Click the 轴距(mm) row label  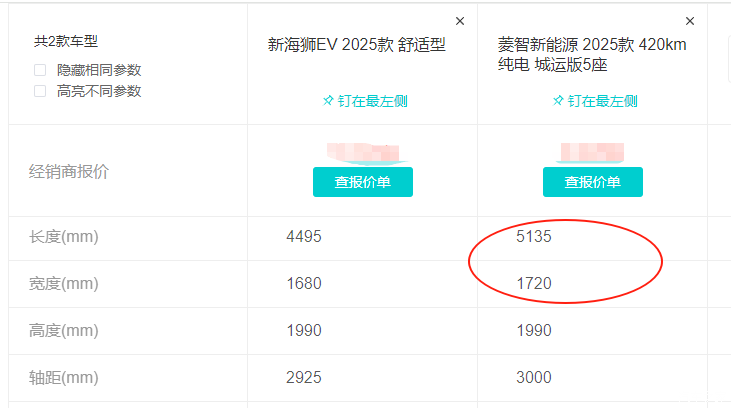pyautogui.click(x=64, y=378)
